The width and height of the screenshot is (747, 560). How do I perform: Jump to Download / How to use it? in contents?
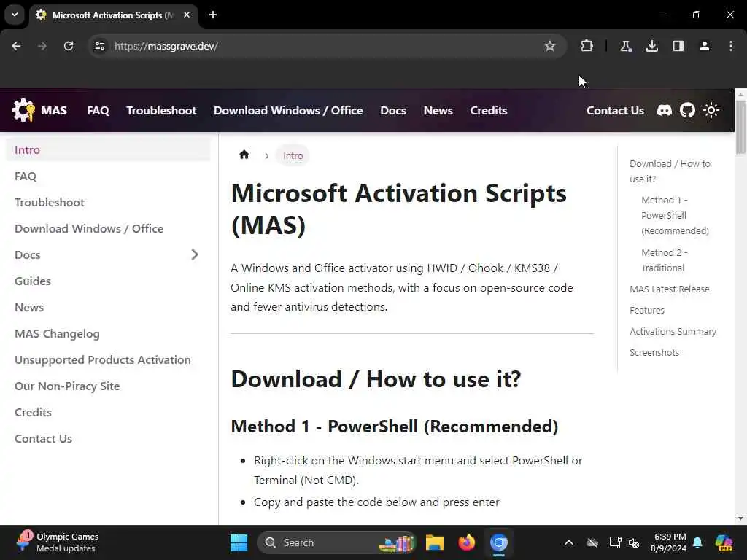point(670,171)
